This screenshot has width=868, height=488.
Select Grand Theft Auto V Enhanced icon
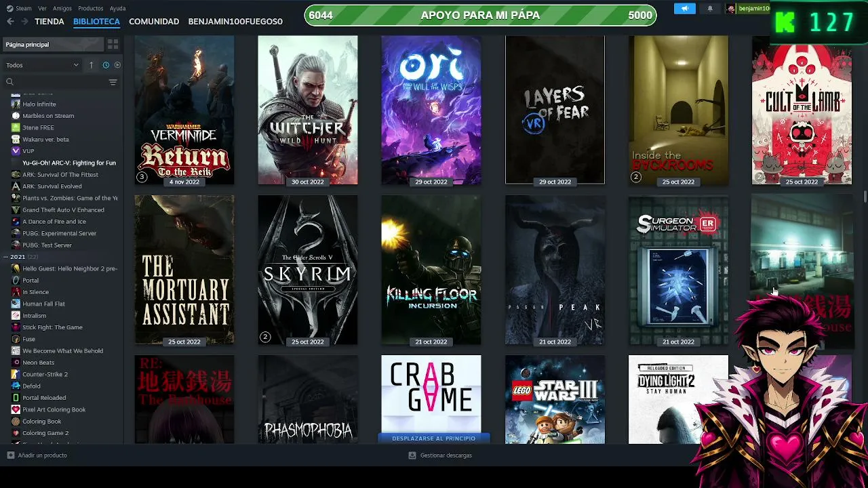[x=16, y=210]
